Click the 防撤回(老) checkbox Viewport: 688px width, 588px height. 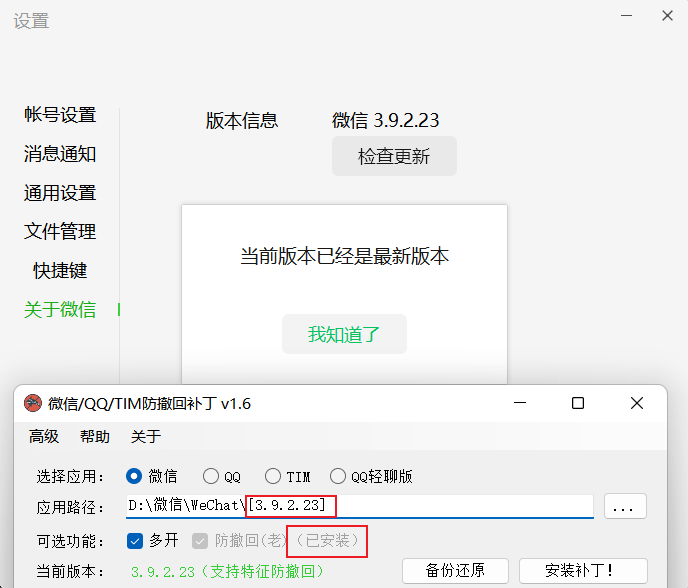point(200,541)
